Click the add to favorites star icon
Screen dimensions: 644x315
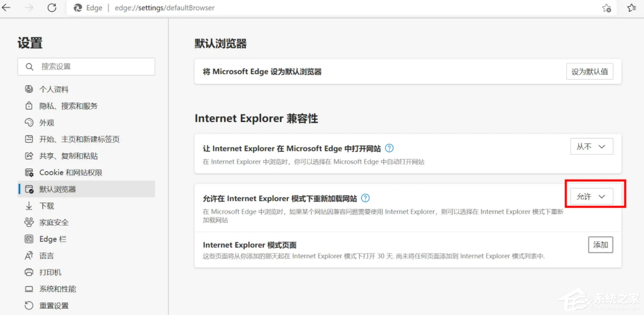[606, 8]
